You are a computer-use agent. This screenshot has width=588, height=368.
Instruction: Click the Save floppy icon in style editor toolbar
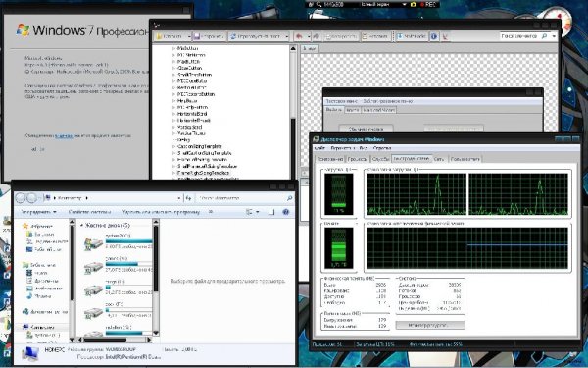click(x=197, y=36)
